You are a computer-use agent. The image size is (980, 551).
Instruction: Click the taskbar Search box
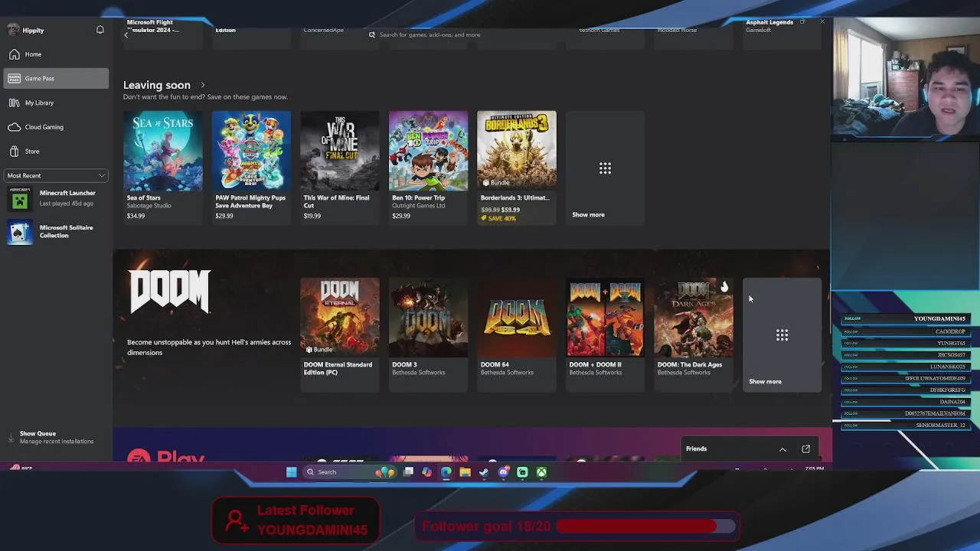pyautogui.click(x=351, y=472)
